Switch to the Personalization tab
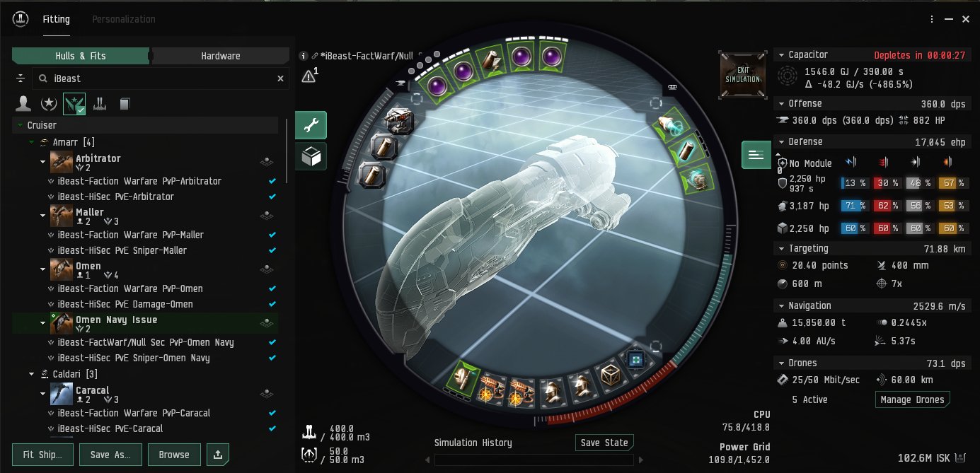The width and height of the screenshot is (980, 473). pyautogui.click(x=124, y=19)
